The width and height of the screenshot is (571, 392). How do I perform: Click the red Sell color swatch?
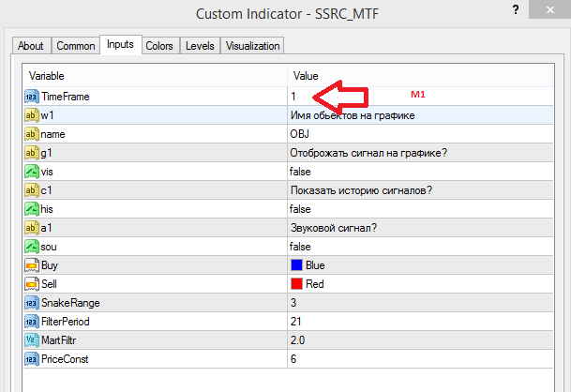[x=296, y=284]
